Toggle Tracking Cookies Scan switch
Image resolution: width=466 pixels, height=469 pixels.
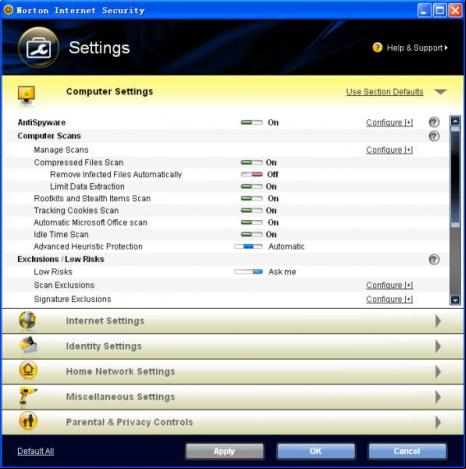(x=252, y=211)
